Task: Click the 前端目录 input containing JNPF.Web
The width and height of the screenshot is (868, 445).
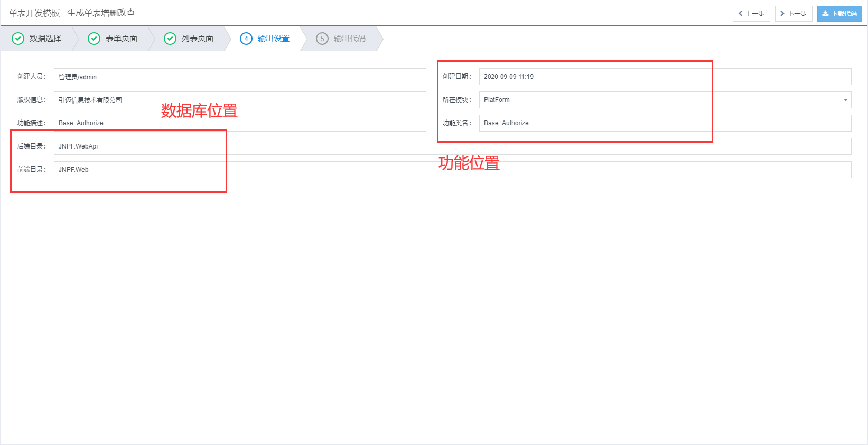Action: [452, 170]
